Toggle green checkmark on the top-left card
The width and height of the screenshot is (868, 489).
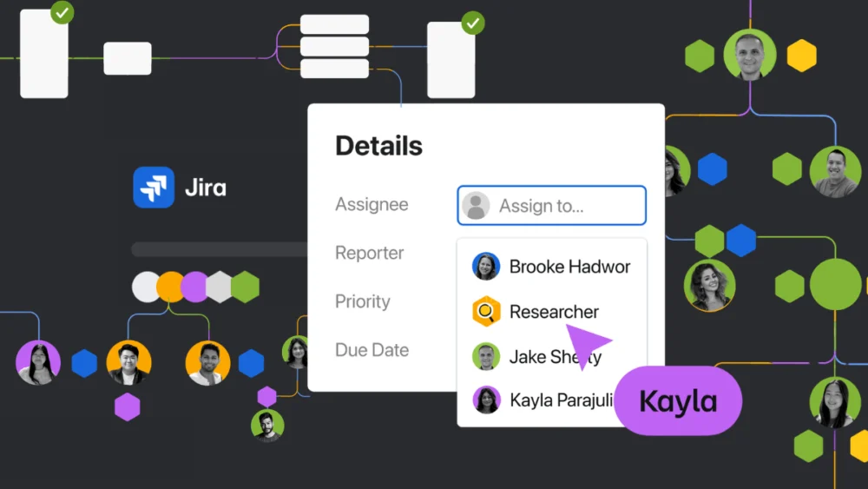click(x=62, y=12)
